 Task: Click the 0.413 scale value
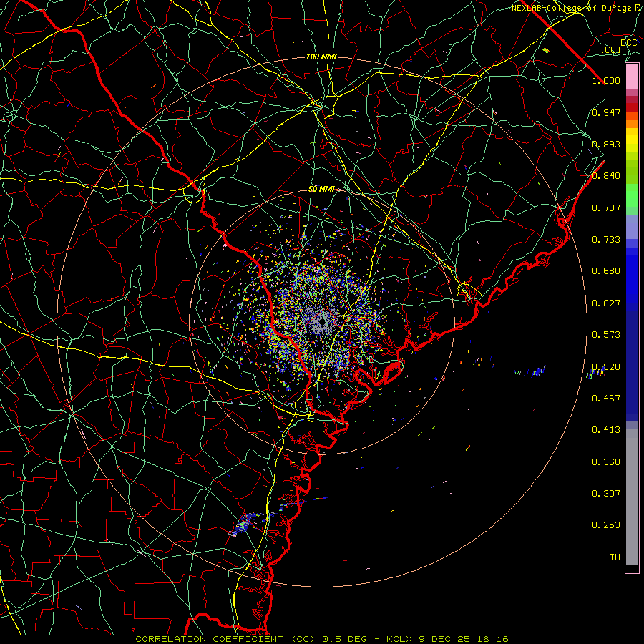click(x=606, y=430)
